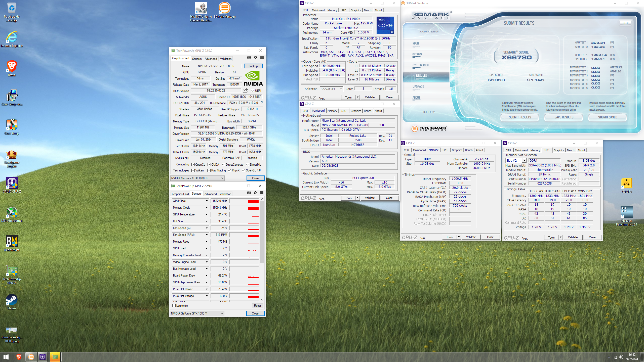644x362 pixels.
Task: Click BIOS share/export icon in GPU-Z
Action: coord(245,90)
